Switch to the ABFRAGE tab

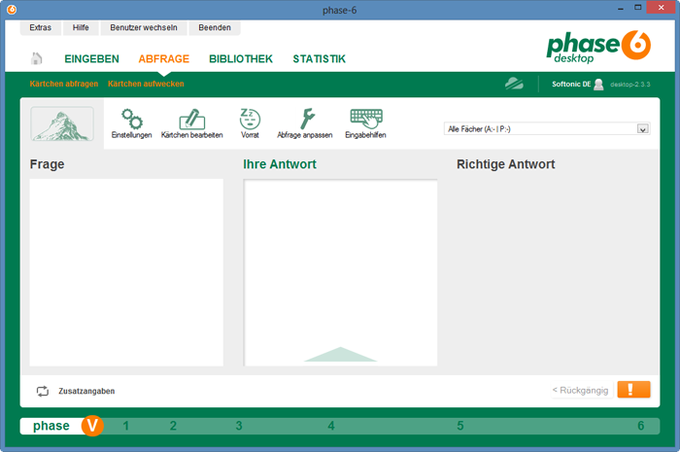[x=164, y=59]
